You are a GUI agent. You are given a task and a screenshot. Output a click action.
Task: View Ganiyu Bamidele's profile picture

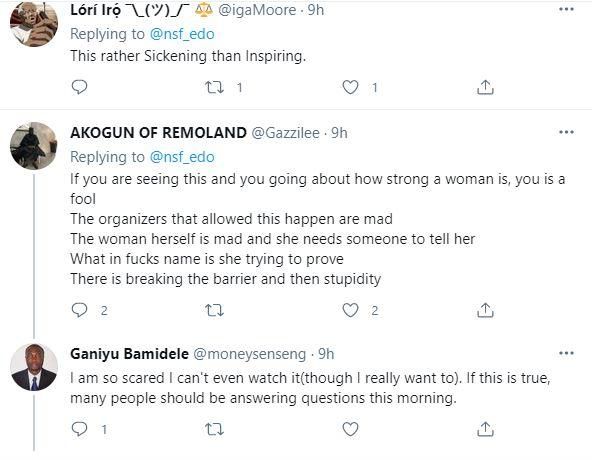click(x=34, y=367)
